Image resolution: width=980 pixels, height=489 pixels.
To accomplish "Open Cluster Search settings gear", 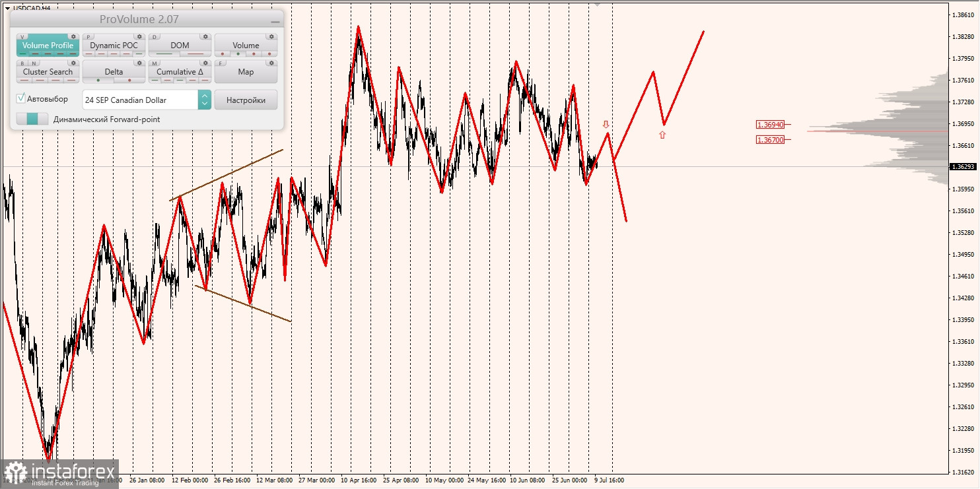I will (73, 63).
